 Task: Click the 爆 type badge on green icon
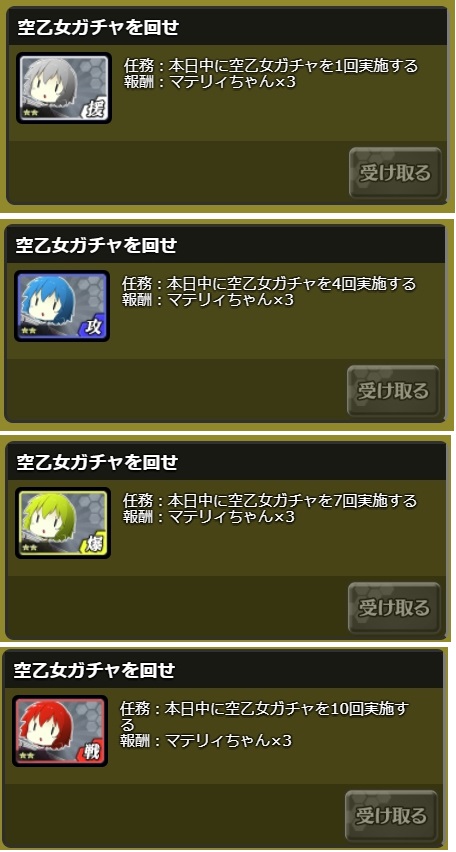95,545
